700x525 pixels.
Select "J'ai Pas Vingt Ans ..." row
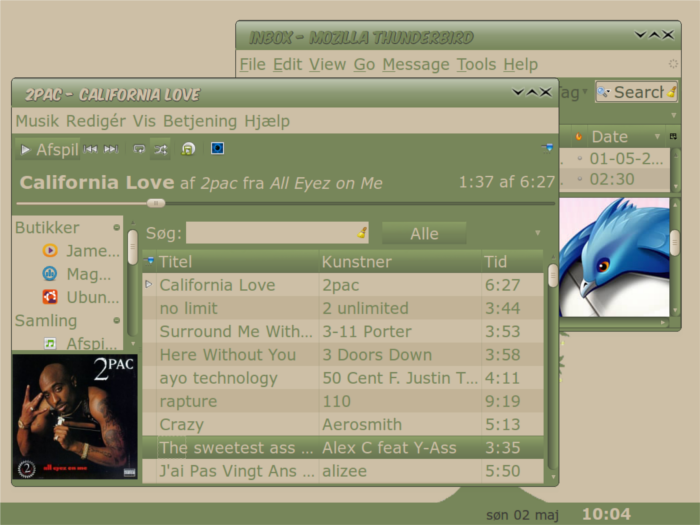point(343,471)
